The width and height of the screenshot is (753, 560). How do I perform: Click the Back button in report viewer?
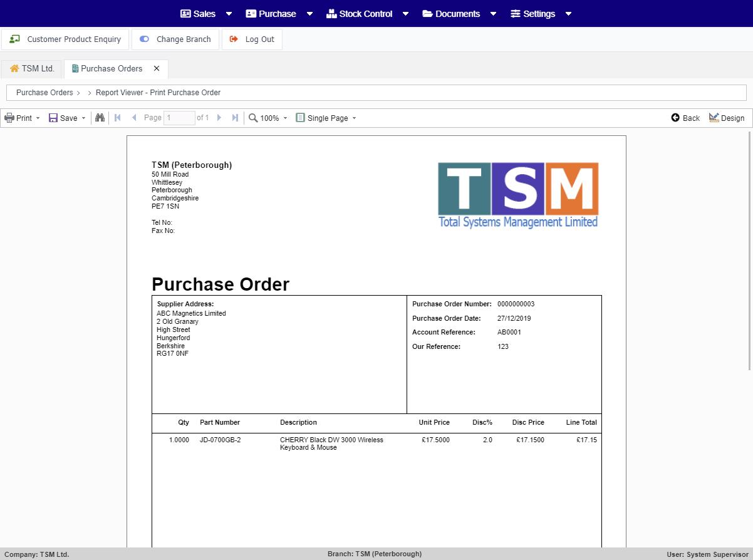point(685,118)
